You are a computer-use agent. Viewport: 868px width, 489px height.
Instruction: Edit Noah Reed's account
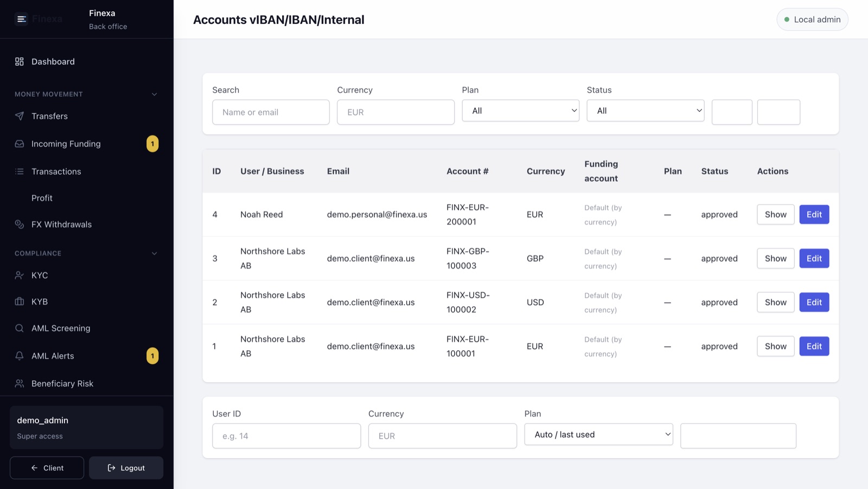[x=814, y=215]
